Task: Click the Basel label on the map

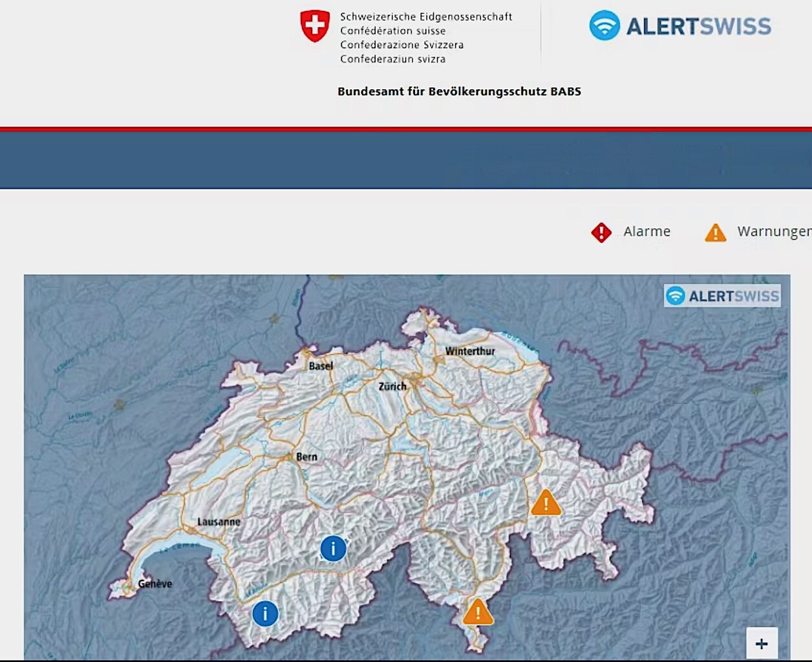Action: coord(321,366)
